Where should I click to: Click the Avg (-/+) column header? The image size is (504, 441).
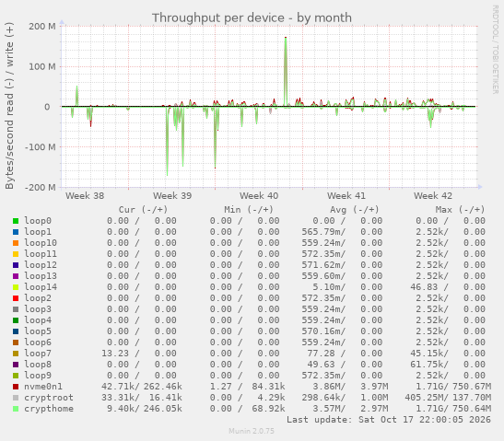click(355, 210)
